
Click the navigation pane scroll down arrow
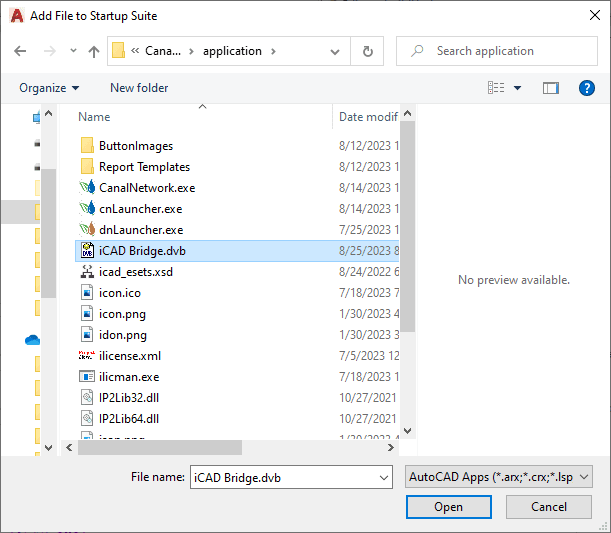click(49, 448)
